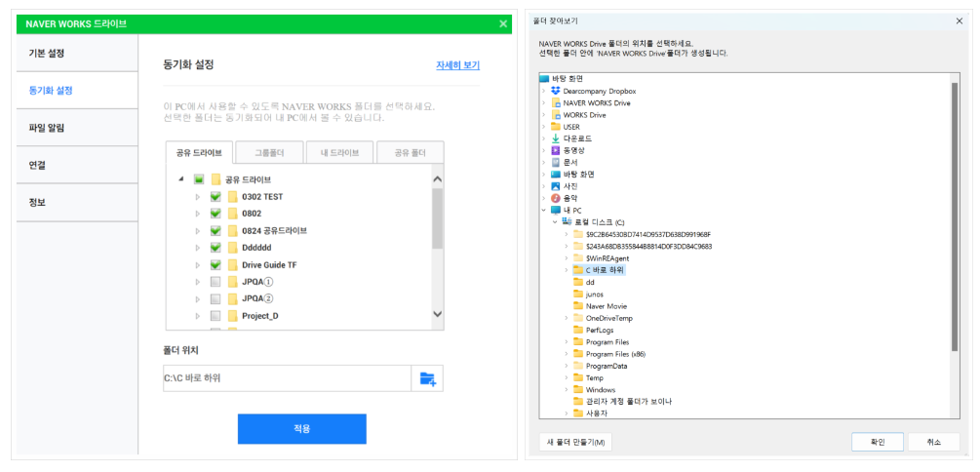Click the 문서 documents icon
Viewport: 980px width, 472px height.
[556, 163]
